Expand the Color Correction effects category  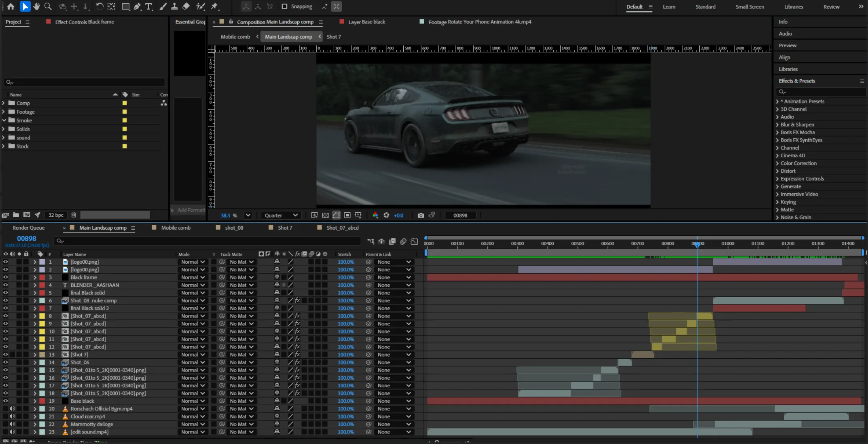(777, 163)
